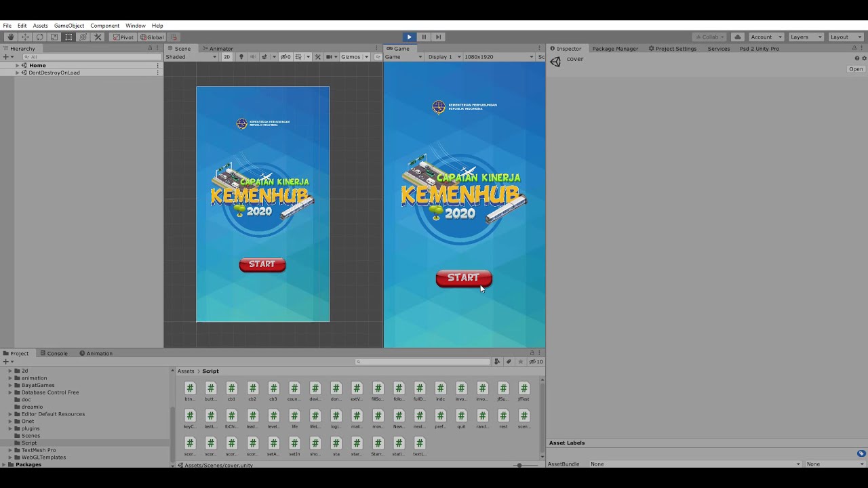Switch to Psd 2 Unity Pro tab
This screenshot has height=488, width=868.
tap(759, 49)
